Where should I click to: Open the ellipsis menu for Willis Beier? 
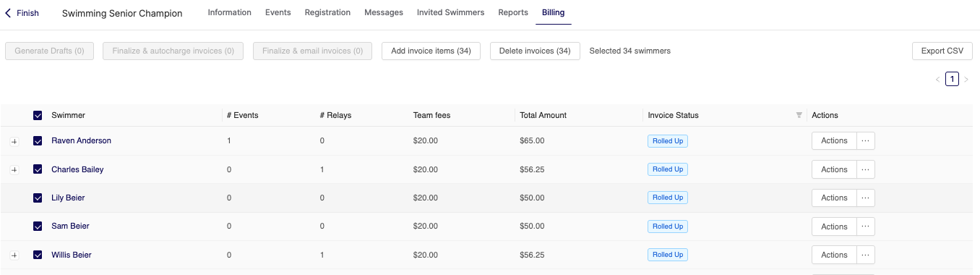[865, 255]
